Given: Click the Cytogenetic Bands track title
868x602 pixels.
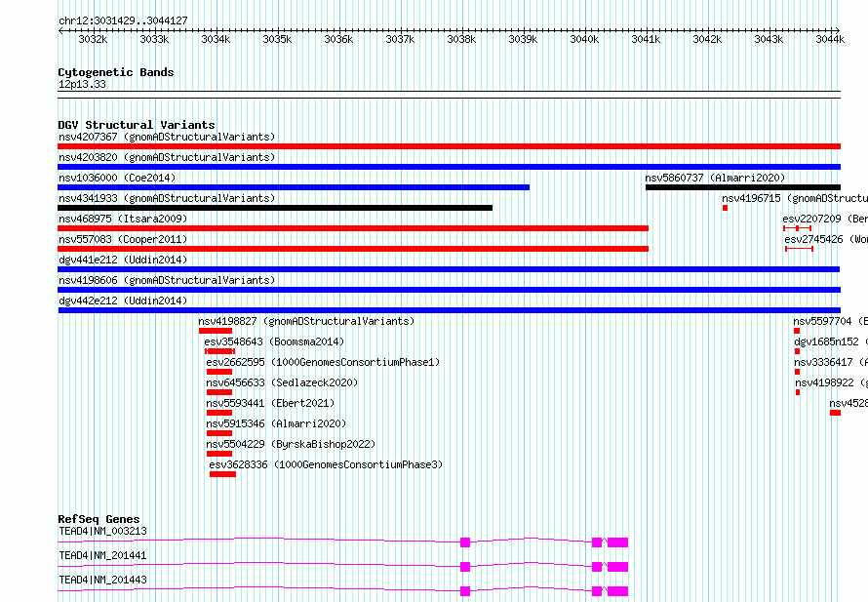Looking at the screenshot, I should (116, 72).
